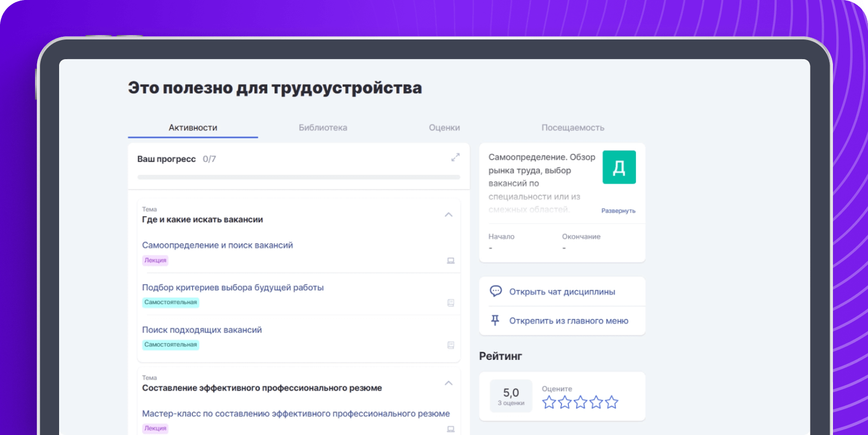Rate the discipline three stars

[x=581, y=403]
